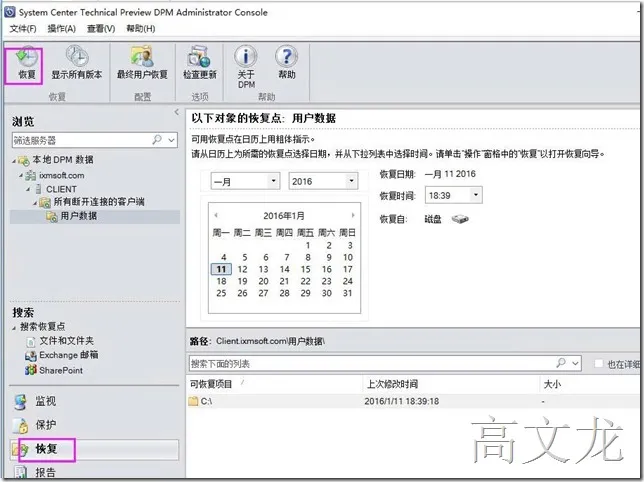Open the 操作(A) menu
Screen dimensions: 644x482
tap(62, 28)
